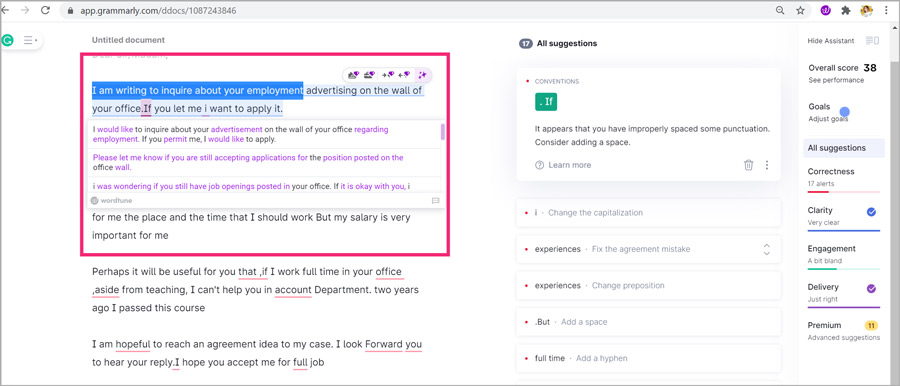Click Goals to adjust goals
Viewport: 900px width, 386px height.
coord(828,113)
